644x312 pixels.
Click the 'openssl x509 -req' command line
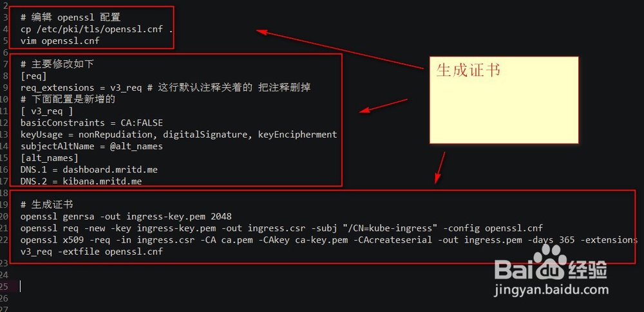tap(329, 245)
